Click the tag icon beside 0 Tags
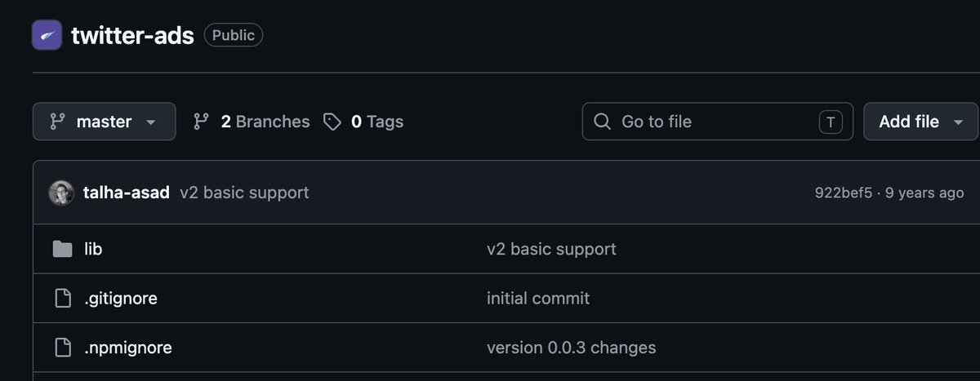The image size is (980, 381). [332, 122]
